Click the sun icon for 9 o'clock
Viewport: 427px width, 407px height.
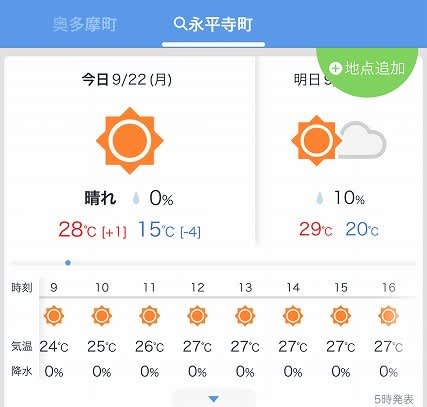[54, 316]
